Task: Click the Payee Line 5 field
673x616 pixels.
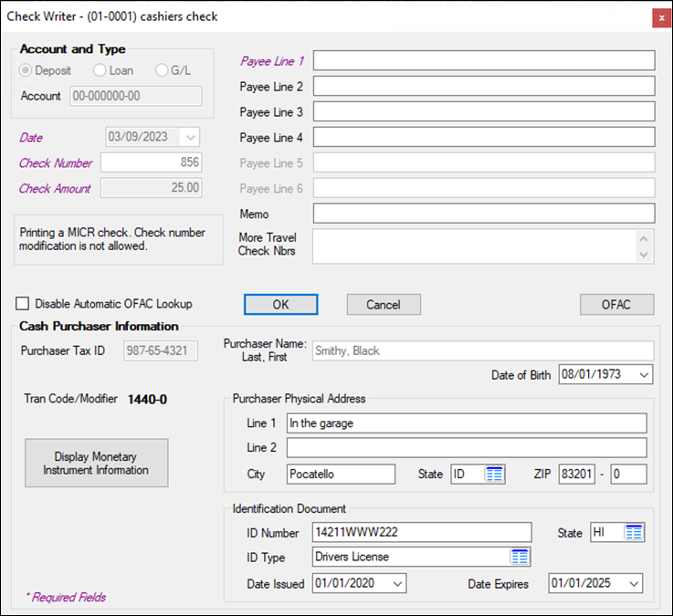Action: [484, 162]
